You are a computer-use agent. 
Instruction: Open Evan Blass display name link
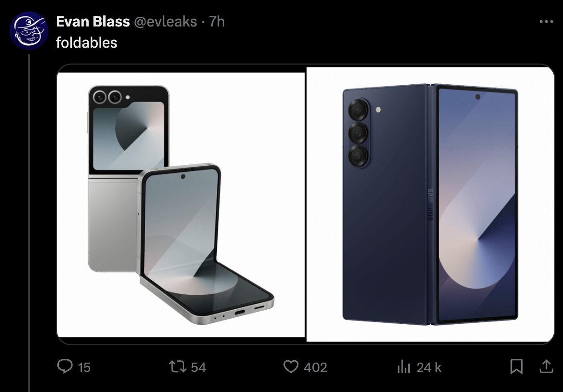point(93,22)
